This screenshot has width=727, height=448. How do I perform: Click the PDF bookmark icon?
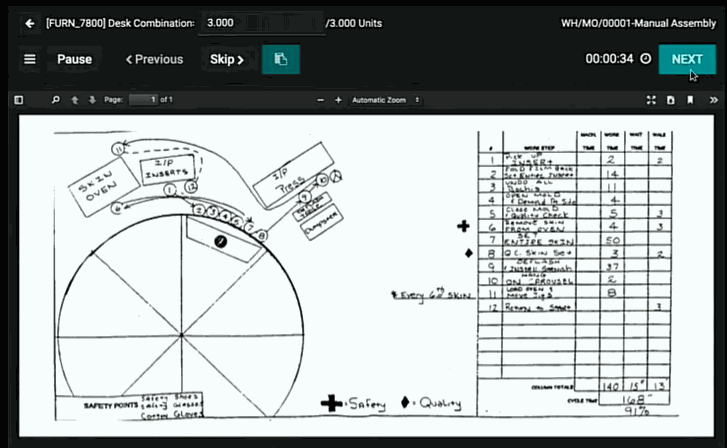[x=690, y=100]
